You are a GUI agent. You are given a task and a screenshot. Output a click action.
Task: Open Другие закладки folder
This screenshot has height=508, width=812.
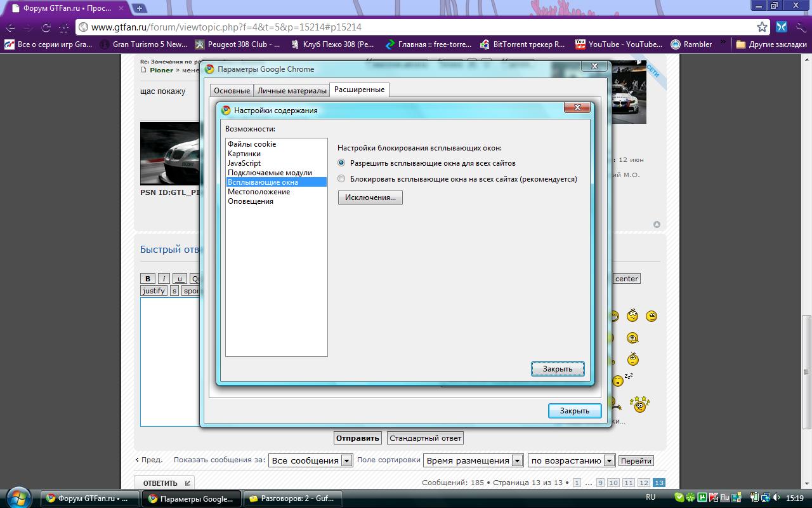pyautogui.click(x=771, y=44)
